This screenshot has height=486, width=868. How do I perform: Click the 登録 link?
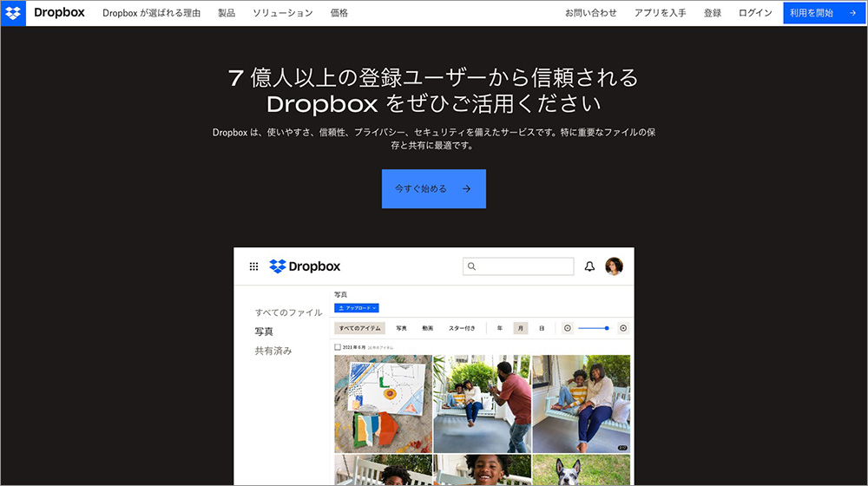pos(713,13)
